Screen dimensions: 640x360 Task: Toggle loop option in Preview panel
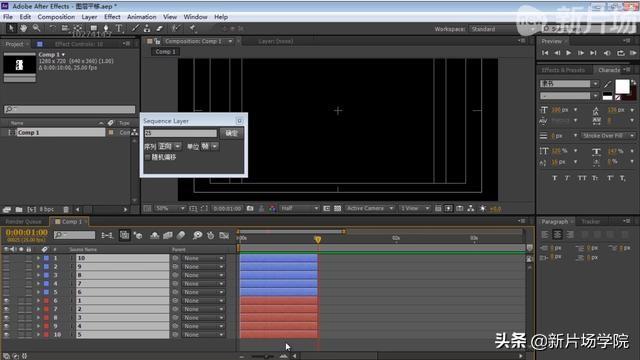pyautogui.click(x=621, y=53)
